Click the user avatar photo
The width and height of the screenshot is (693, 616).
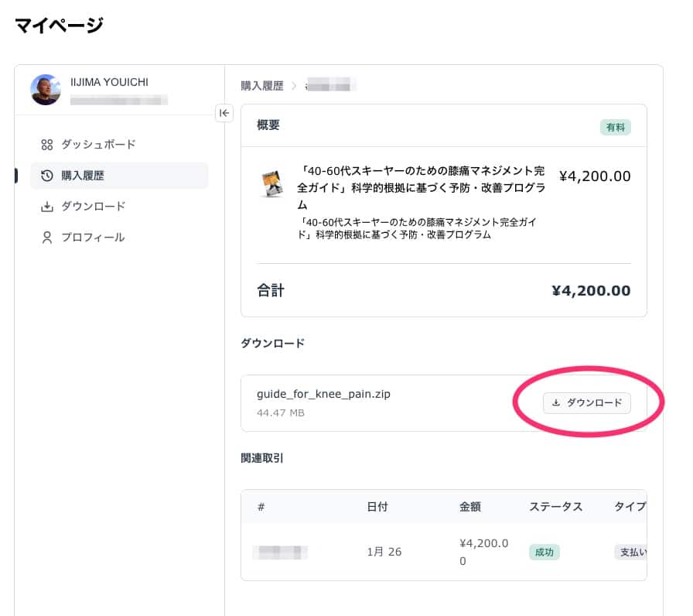tap(46, 90)
